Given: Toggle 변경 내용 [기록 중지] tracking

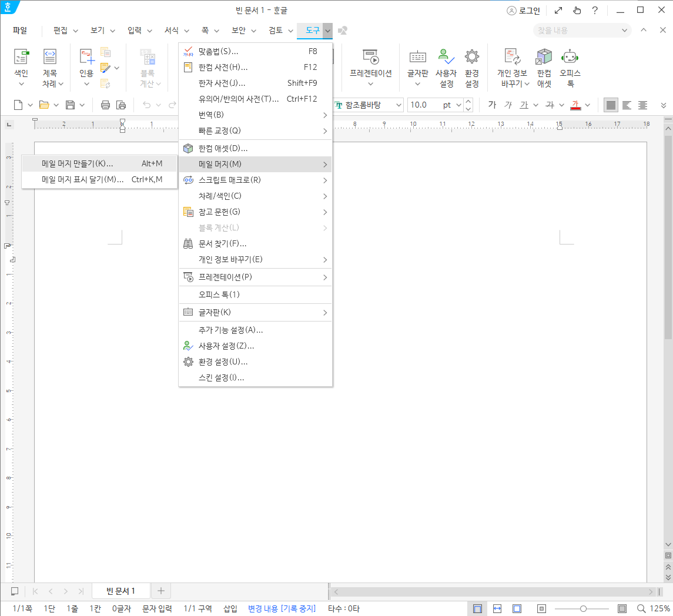Looking at the screenshot, I should 282,608.
